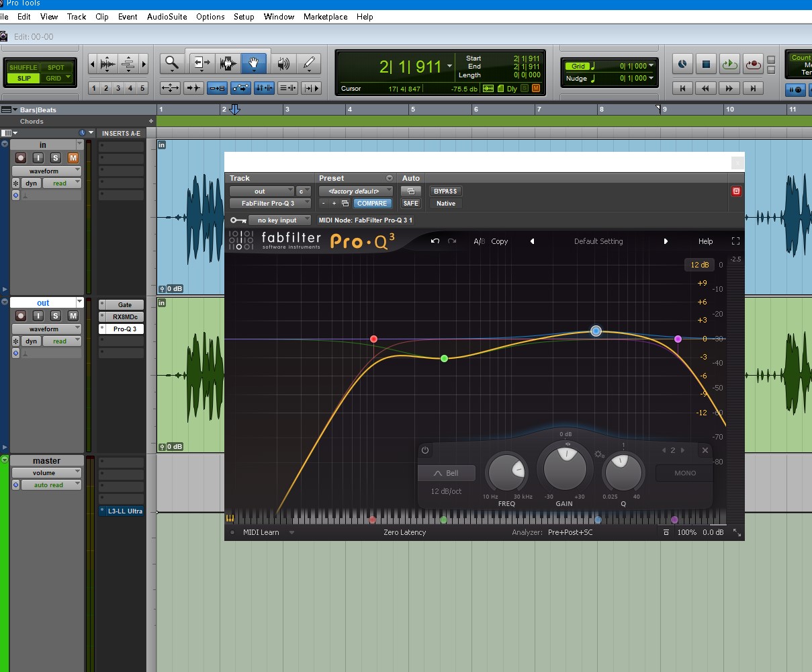Click the online clock transport button

[682, 65]
